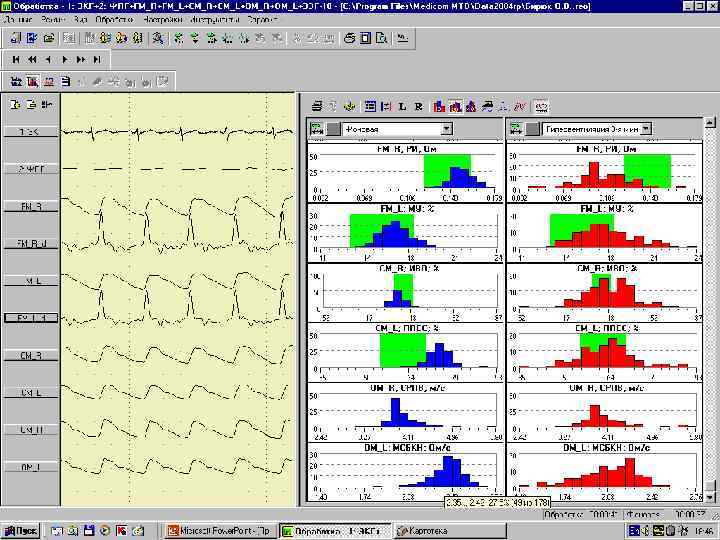Click the first icon in the main toolbar
Image resolution: width=720 pixels, height=540 pixels.
tap(15, 38)
